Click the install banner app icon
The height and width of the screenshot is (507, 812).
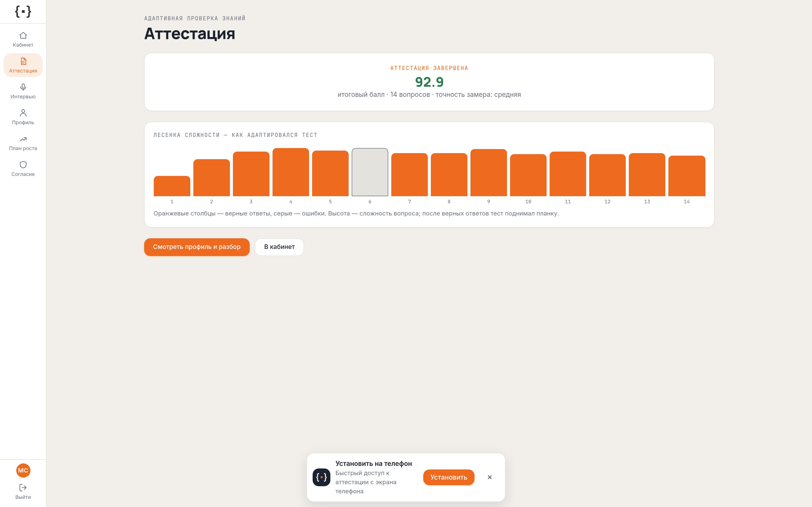(322, 477)
